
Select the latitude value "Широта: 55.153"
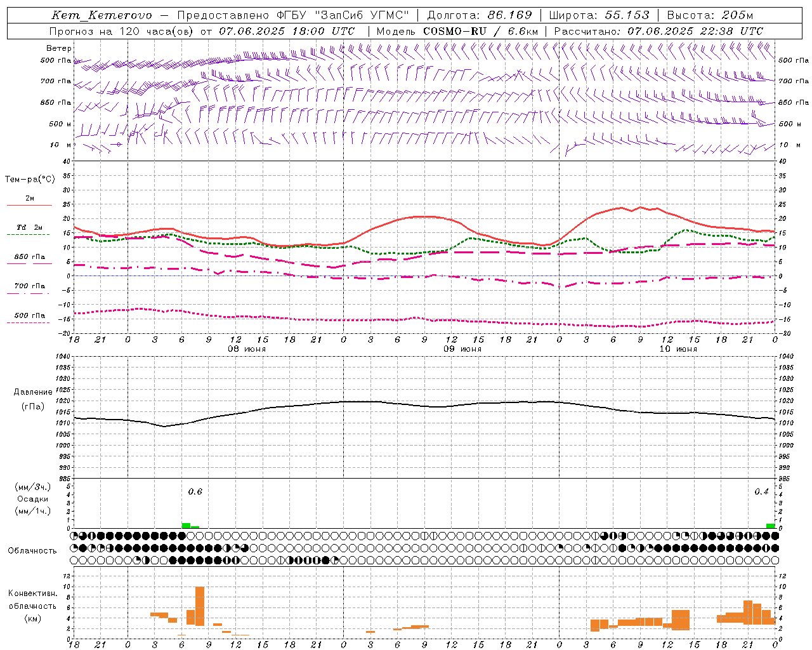(599, 15)
